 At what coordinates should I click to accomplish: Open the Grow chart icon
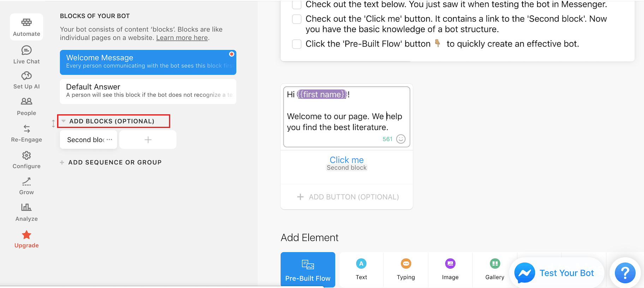click(x=26, y=182)
